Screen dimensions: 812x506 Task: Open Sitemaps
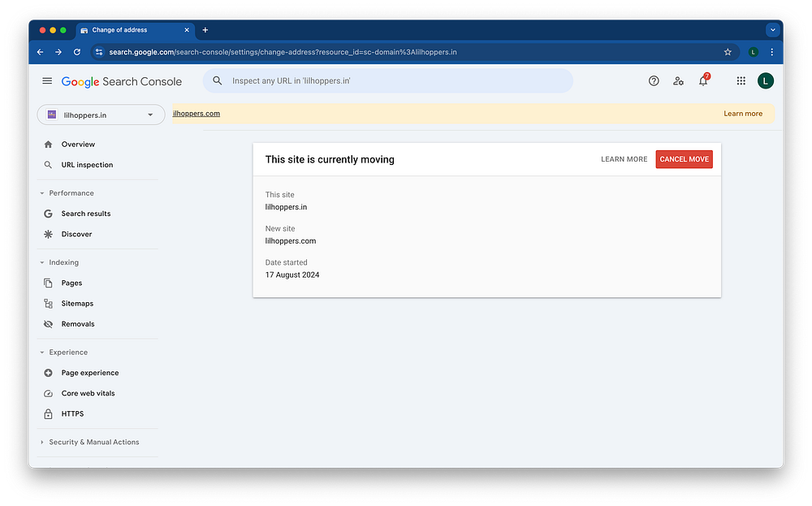pos(77,304)
